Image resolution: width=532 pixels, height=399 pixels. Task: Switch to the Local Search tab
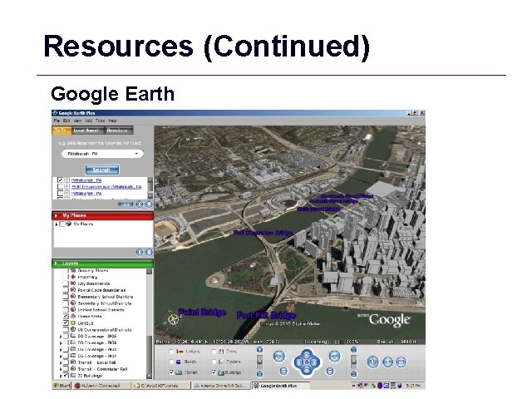point(86,131)
